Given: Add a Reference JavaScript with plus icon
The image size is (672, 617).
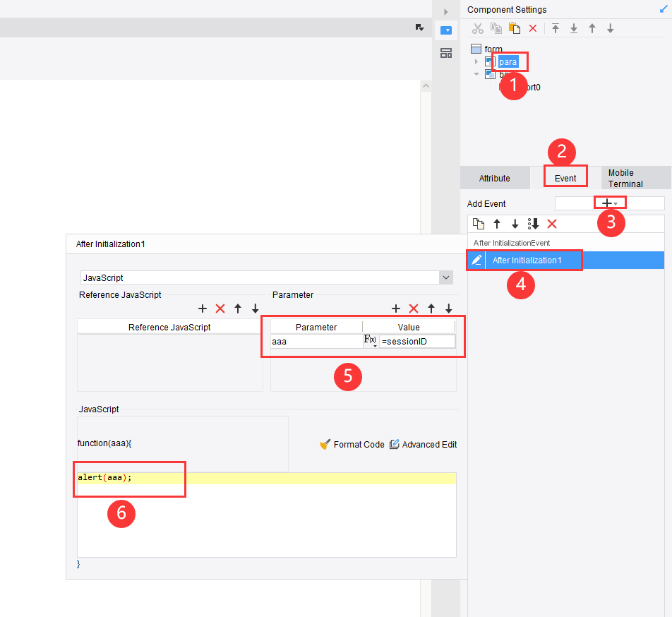Looking at the screenshot, I should point(203,308).
